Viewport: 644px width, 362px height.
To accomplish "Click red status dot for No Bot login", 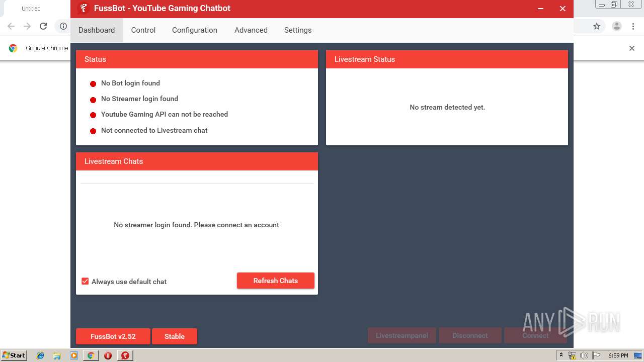I will (x=93, y=84).
